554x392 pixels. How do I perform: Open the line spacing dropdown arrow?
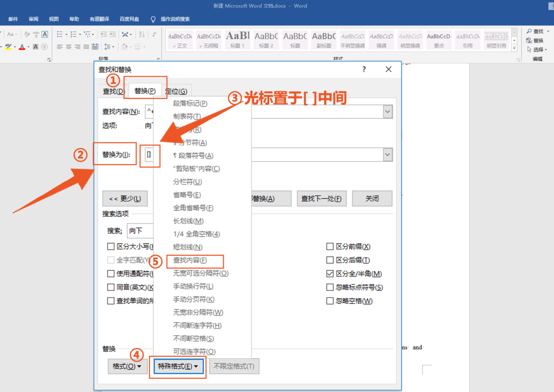(113, 47)
